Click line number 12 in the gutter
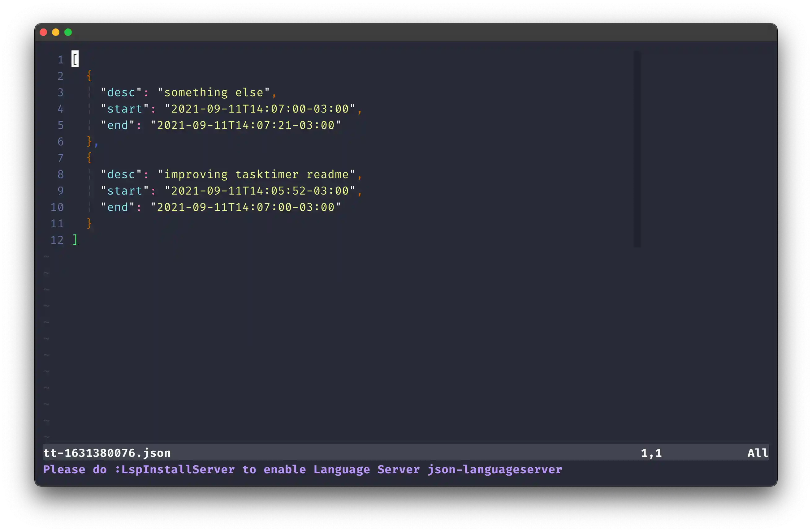The width and height of the screenshot is (812, 532). click(x=57, y=240)
